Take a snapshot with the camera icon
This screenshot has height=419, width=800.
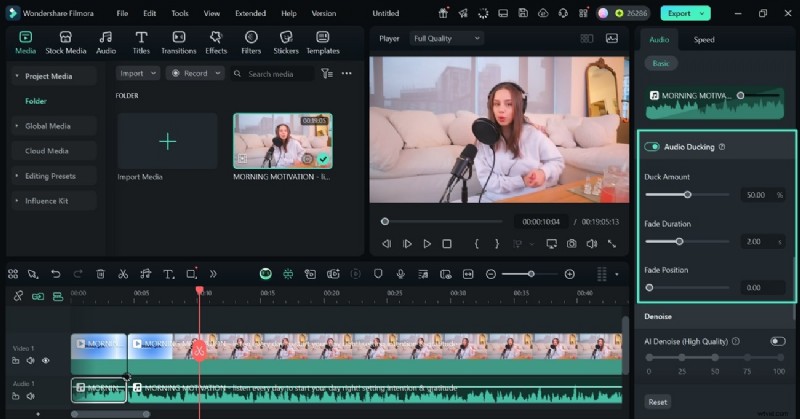tap(571, 244)
